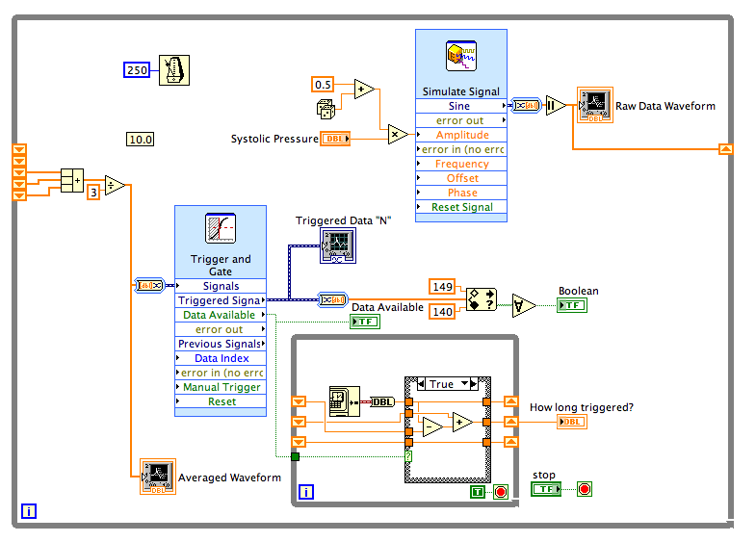This screenshot has height=542, width=756.
Task: Click the add node inside case structure
Action: 462,423
